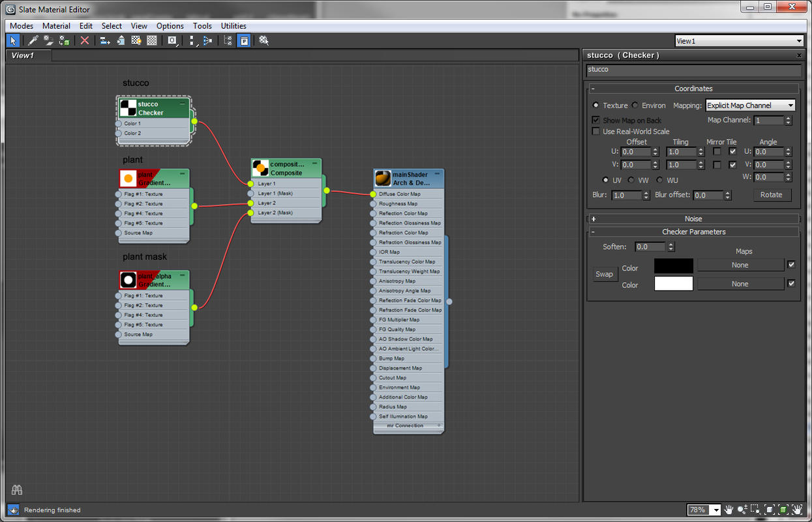This screenshot has height=522, width=812.
Task: Click None map button for black color
Action: 740,265
